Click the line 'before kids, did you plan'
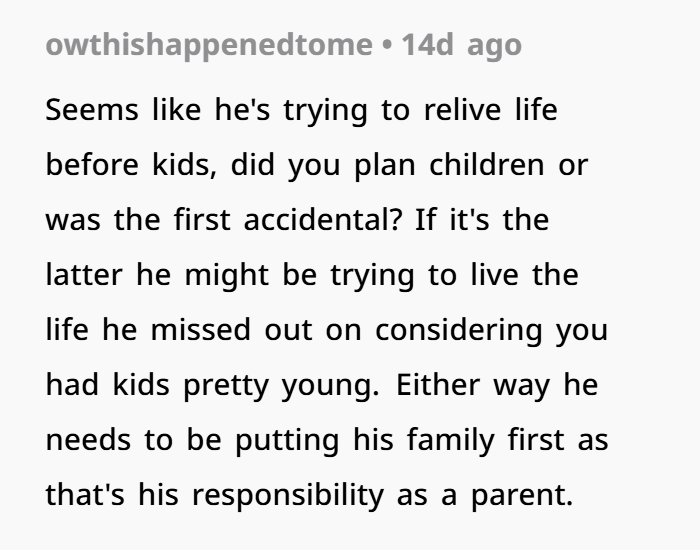The width and height of the screenshot is (700, 550). pos(317,165)
